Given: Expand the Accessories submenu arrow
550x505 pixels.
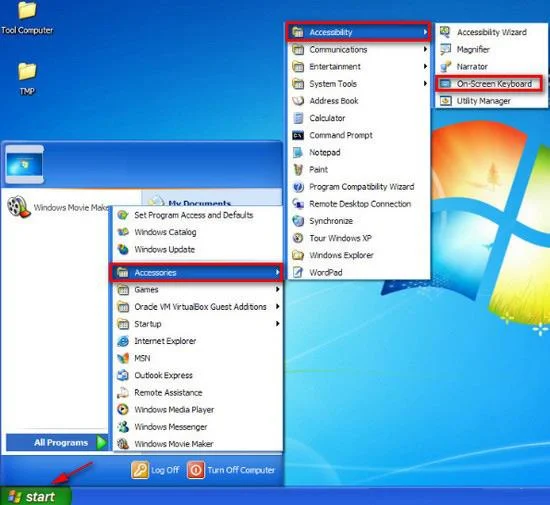Looking at the screenshot, I should (277, 272).
